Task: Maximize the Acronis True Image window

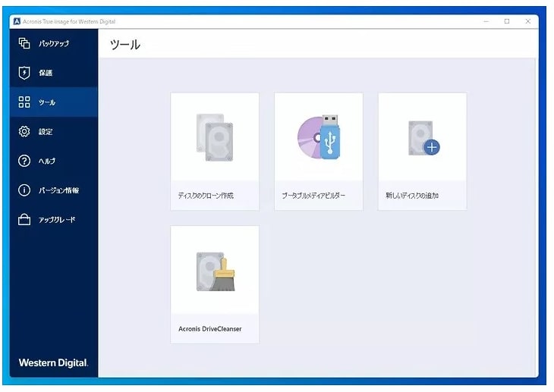Action: 507,21
